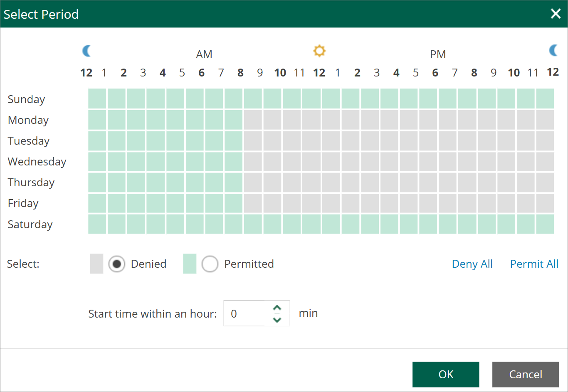Viewport: 568px width, 392px height.
Task: Select the Friday row label
Action: (x=23, y=203)
